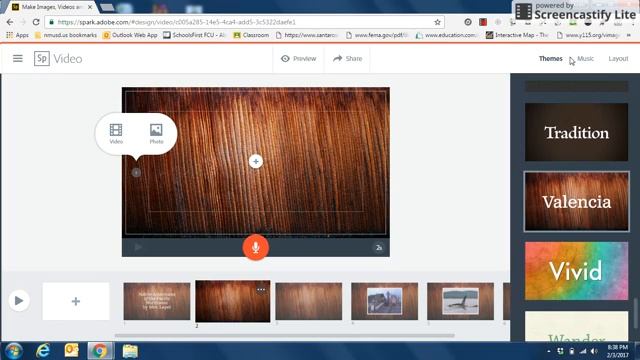
Task: Click the small plus under the popup
Action: point(136,173)
